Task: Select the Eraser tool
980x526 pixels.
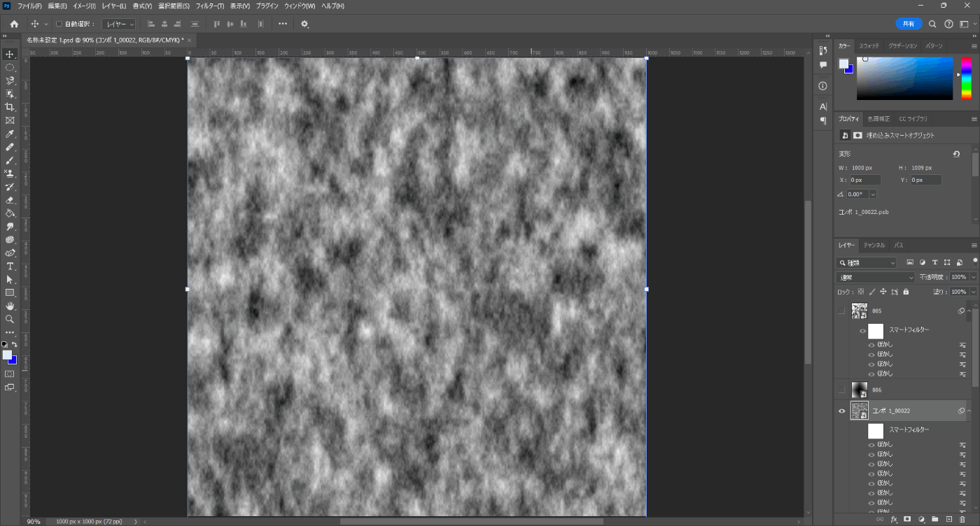Action: [x=10, y=200]
